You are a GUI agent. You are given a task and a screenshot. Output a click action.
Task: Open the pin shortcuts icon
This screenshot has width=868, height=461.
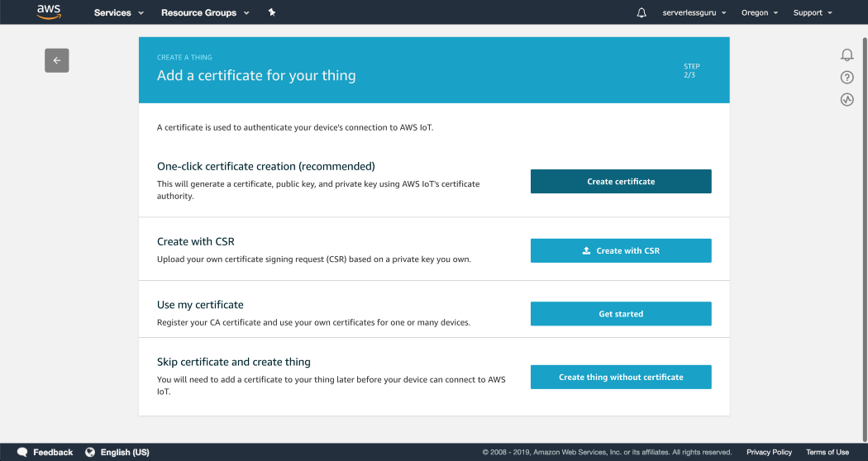pyautogui.click(x=272, y=12)
